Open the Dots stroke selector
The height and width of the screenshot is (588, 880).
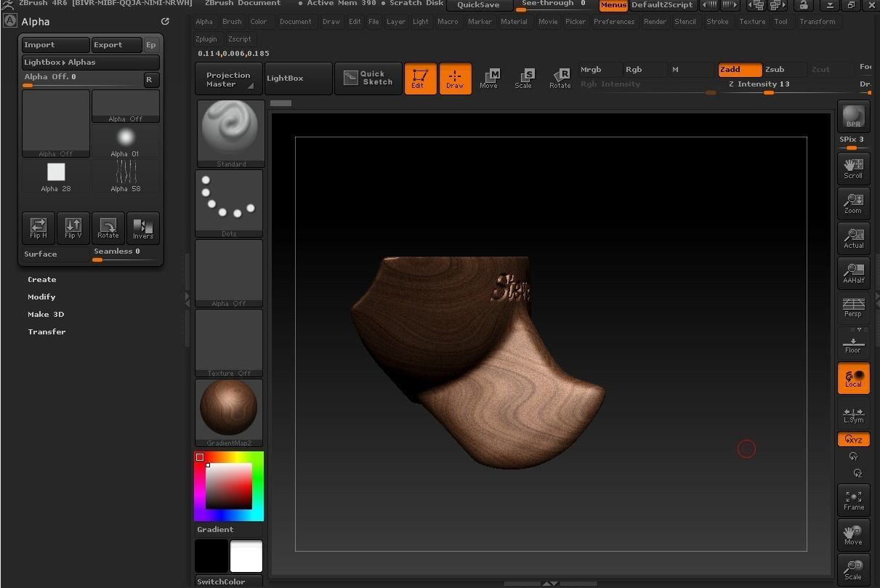point(229,204)
